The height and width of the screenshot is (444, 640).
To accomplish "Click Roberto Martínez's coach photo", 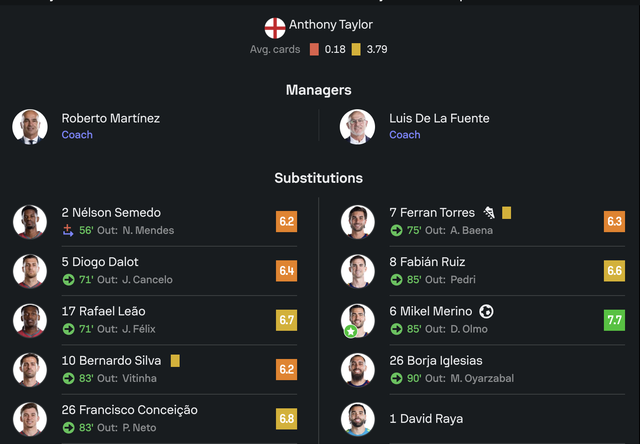I will [x=30, y=127].
